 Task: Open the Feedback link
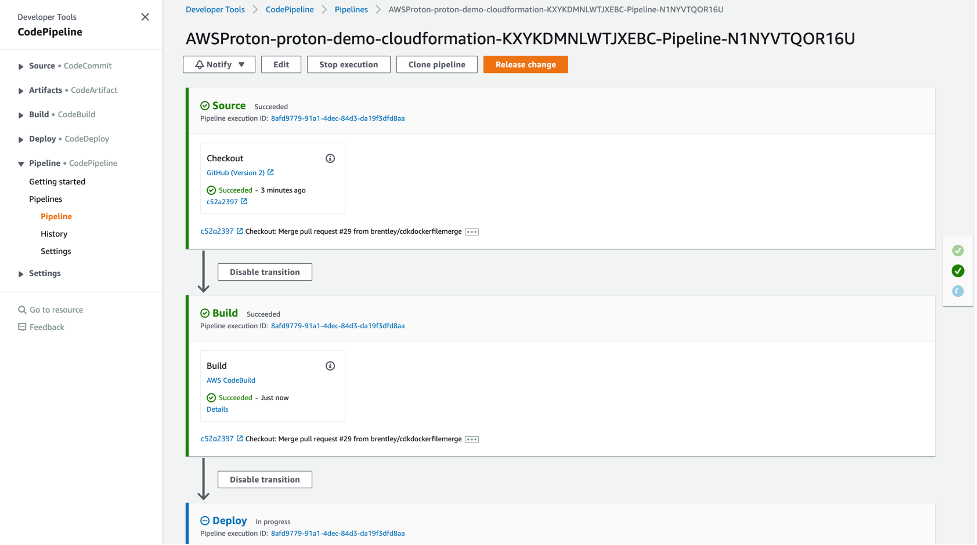pyautogui.click(x=47, y=327)
